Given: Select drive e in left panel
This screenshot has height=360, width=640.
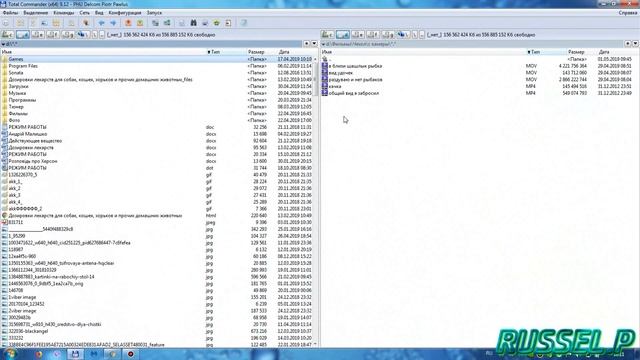Looking at the screenshot, I should [38, 35].
